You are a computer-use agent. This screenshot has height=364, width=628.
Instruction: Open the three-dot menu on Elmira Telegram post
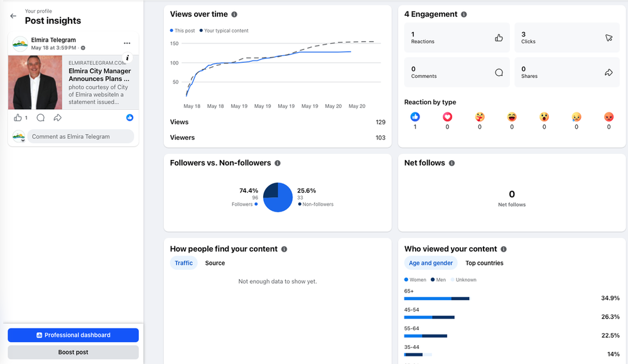tap(127, 43)
